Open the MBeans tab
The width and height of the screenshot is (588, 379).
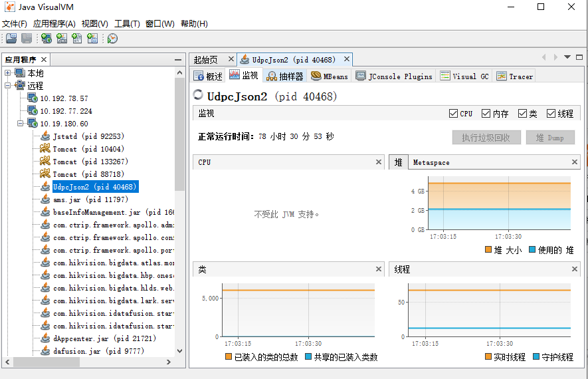(330, 76)
